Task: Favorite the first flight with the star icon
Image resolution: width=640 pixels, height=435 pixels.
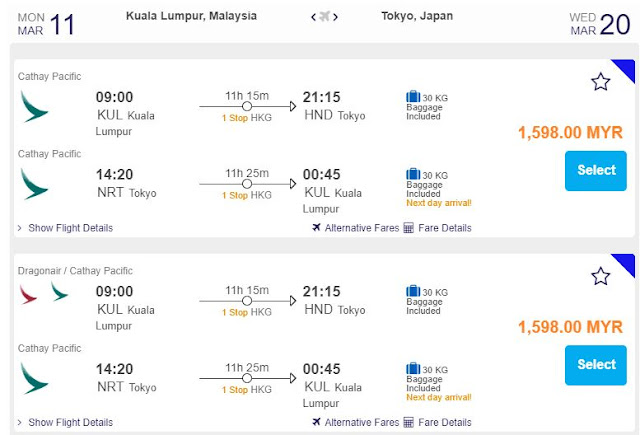Action: coord(600,82)
